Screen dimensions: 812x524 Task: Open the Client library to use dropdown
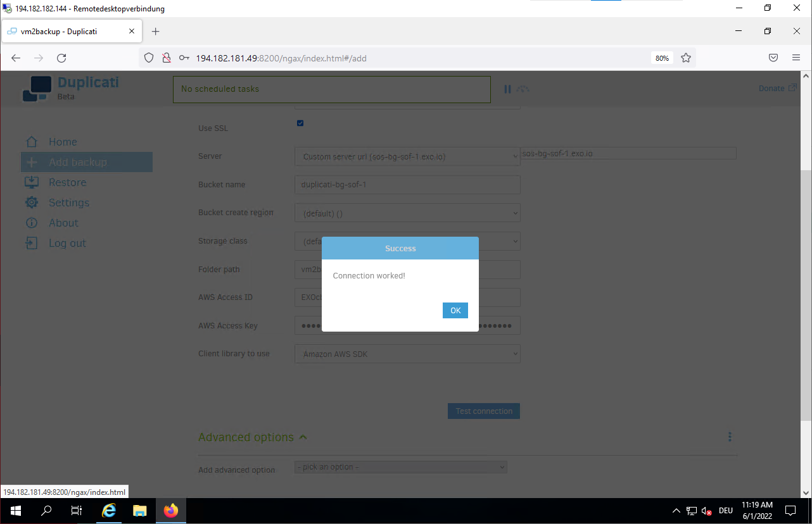pyautogui.click(x=407, y=354)
